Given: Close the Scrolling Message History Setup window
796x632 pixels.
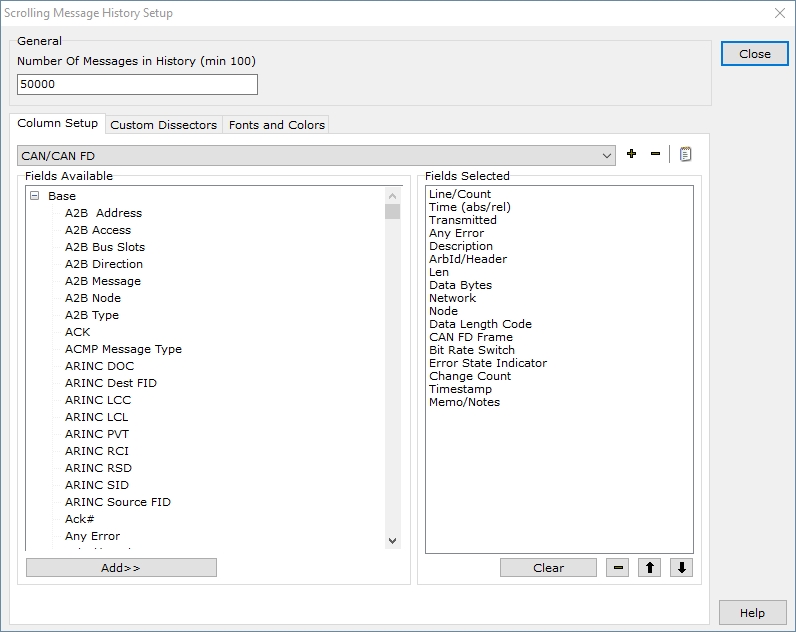Looking at the screenshot, I should click(754, 54).
